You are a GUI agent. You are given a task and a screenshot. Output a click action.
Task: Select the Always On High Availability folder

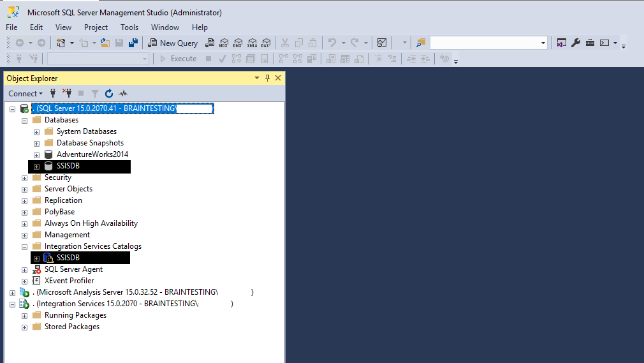click(x=91, y=223)
